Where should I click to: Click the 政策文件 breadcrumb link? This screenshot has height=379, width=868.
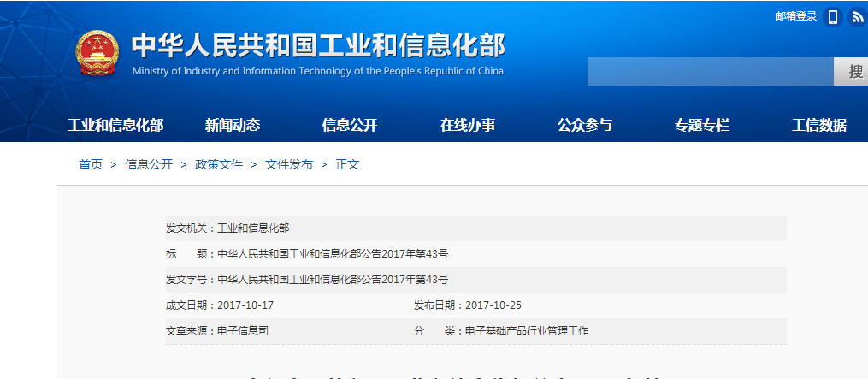click(x=219, y=164)
